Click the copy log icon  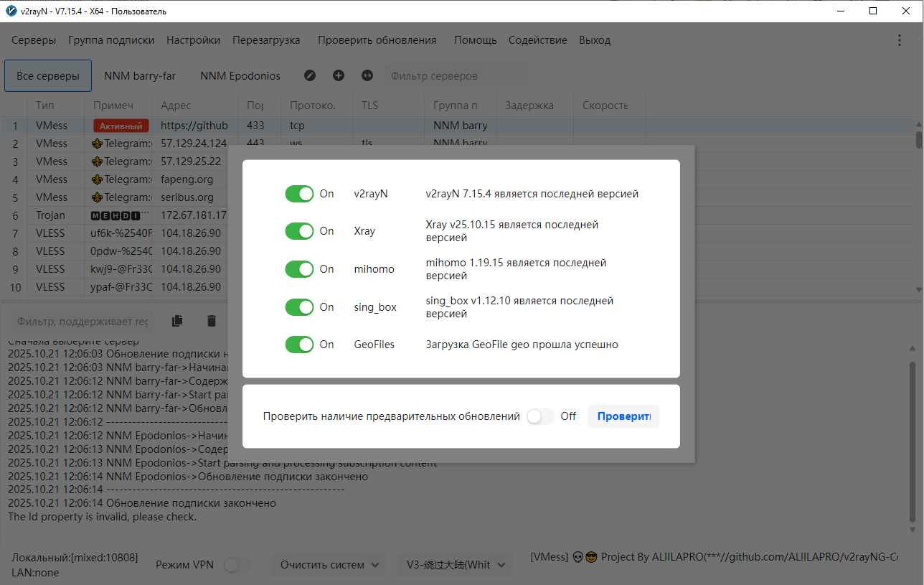[177, 321]
